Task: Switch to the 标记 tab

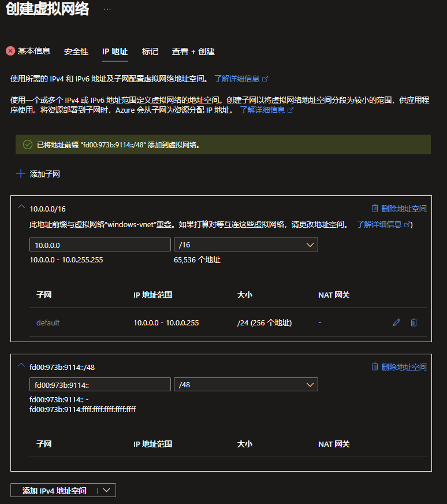Action: click(150, 51)
